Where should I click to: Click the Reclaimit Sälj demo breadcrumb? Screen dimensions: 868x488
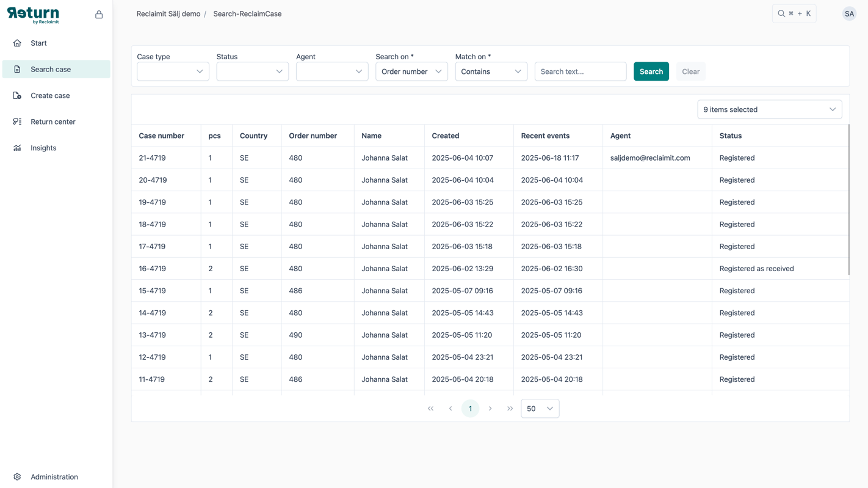pyautogui.click(x=168, y=13)
